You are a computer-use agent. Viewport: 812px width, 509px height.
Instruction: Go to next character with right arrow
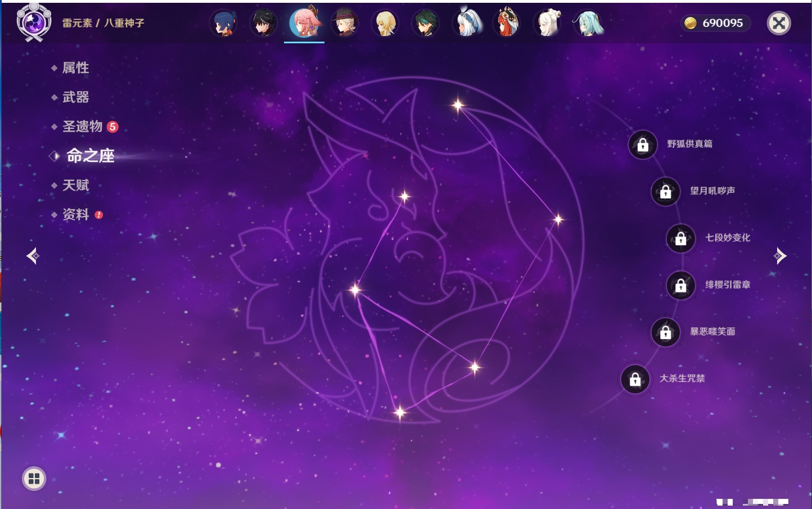tap(779, 256)
